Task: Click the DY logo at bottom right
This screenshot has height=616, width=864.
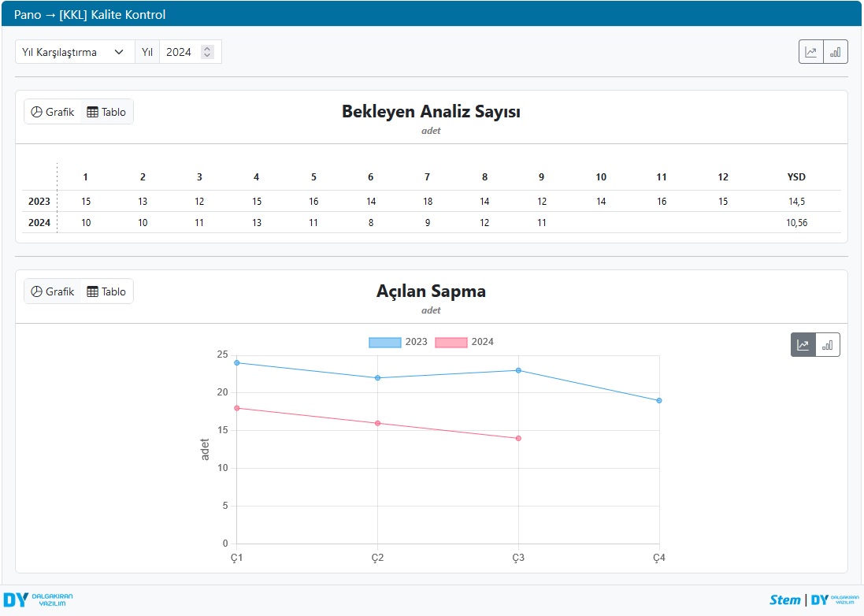Action: tap(833, 599)
